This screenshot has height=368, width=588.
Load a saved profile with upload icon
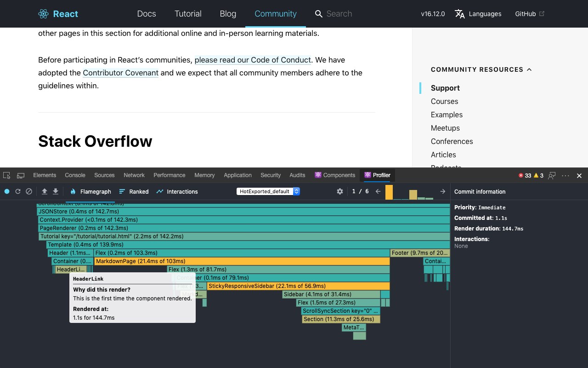[45, 191]
